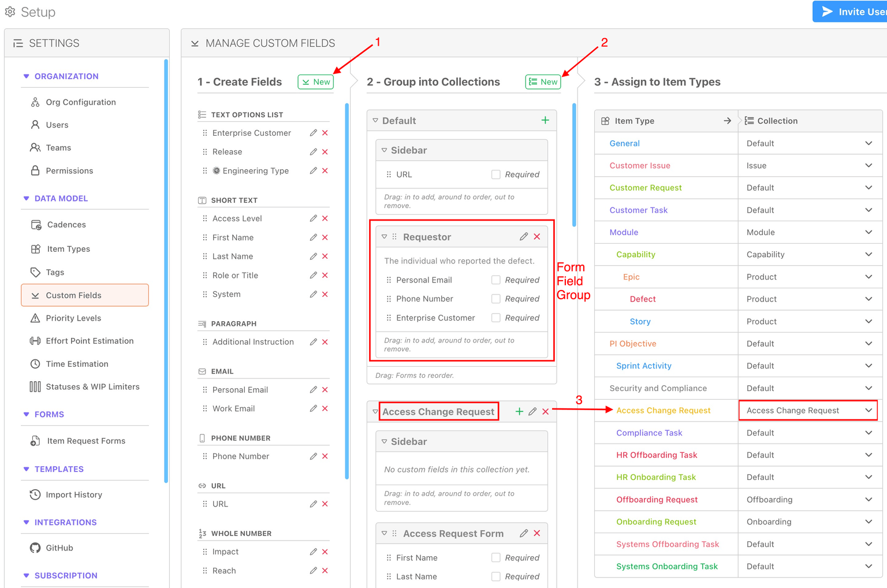The height and width of the screenshot is (588, 887).
Task: Delete the Release field with red X
Action: (x=325, y=152)
